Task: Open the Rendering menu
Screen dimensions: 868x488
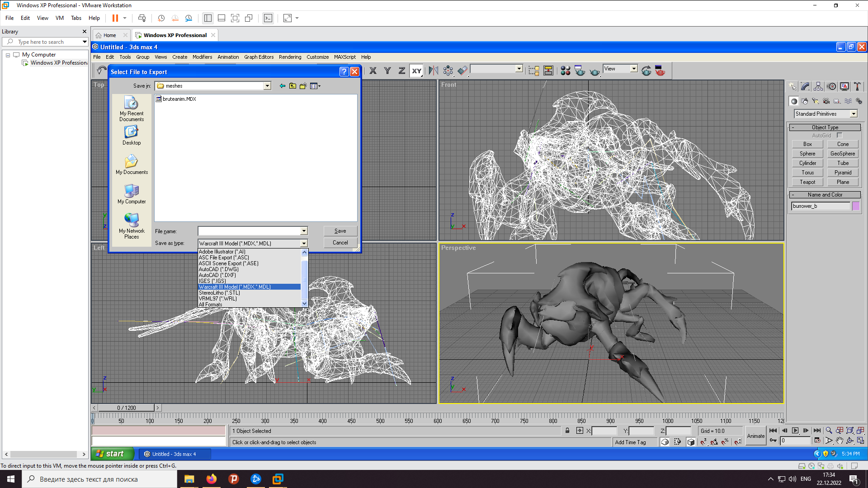Action: pos(290,57)
